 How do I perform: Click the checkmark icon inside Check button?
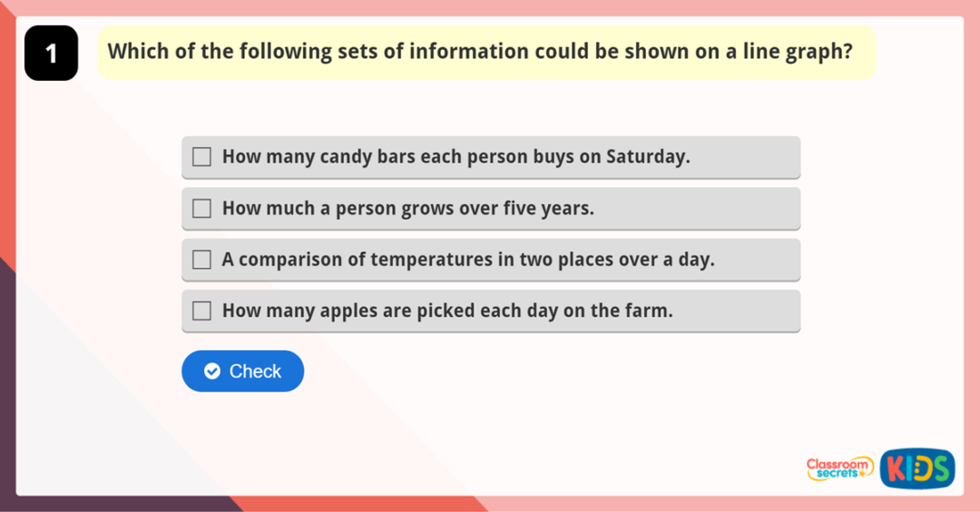(212, 371)
